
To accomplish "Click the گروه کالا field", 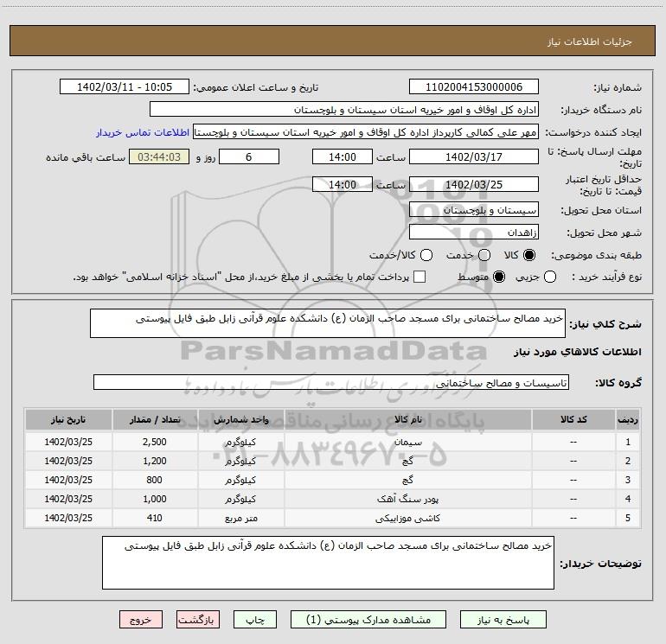I will point(331,382).
